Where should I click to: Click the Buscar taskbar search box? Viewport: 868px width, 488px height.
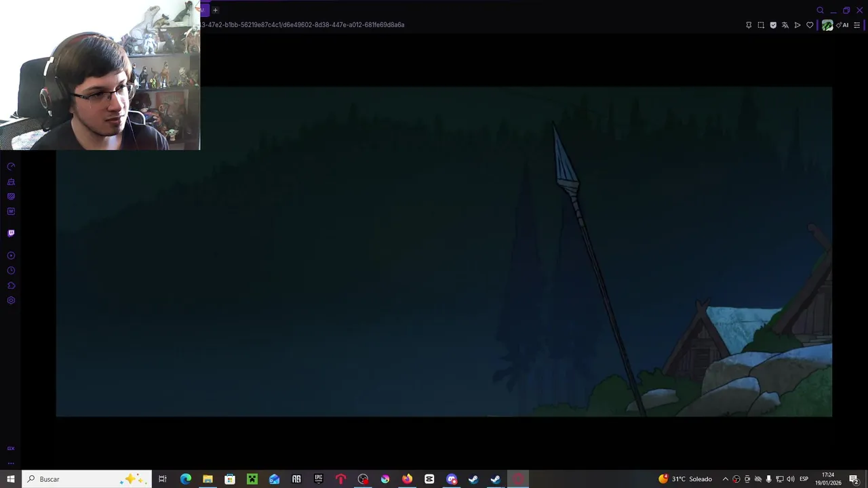[86, 479]
